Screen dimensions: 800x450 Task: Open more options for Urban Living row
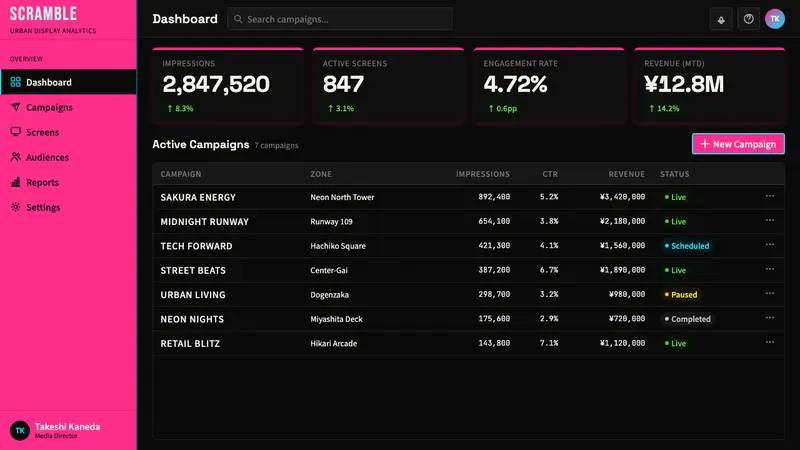point(769,294)
